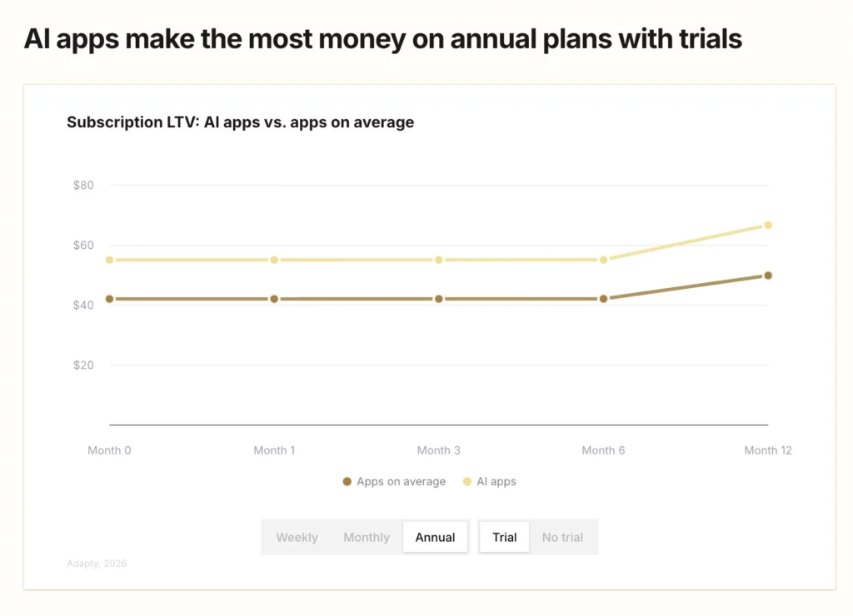Click the Month 0 data point on AI apps line
Viewport: 853px width, 616px height.
[x=108, y=260]
